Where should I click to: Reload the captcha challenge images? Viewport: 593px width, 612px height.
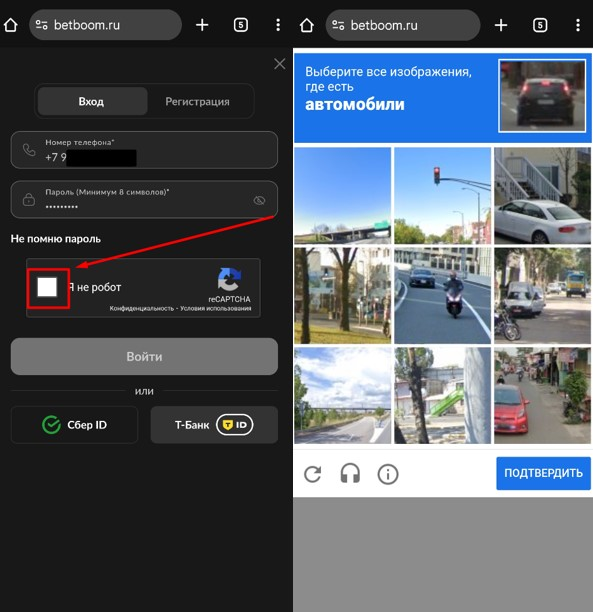click(313, 474)
